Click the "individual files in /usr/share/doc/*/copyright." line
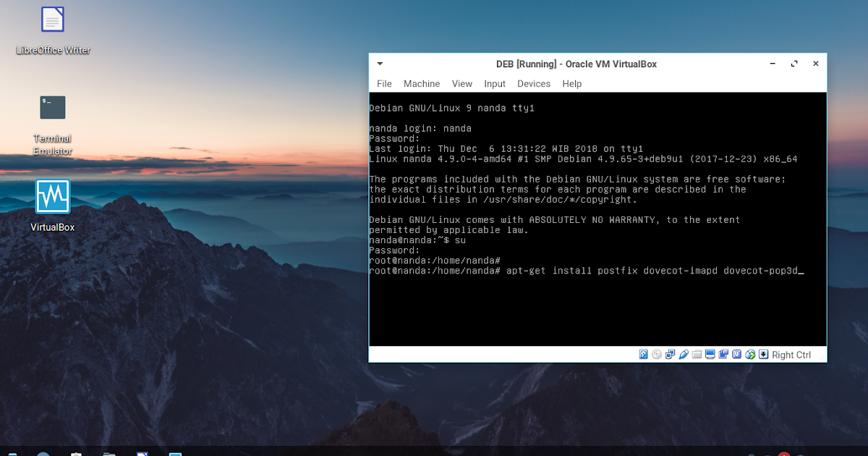The height and width of the screenshot is (456, 868). click(x=503, y=199)
